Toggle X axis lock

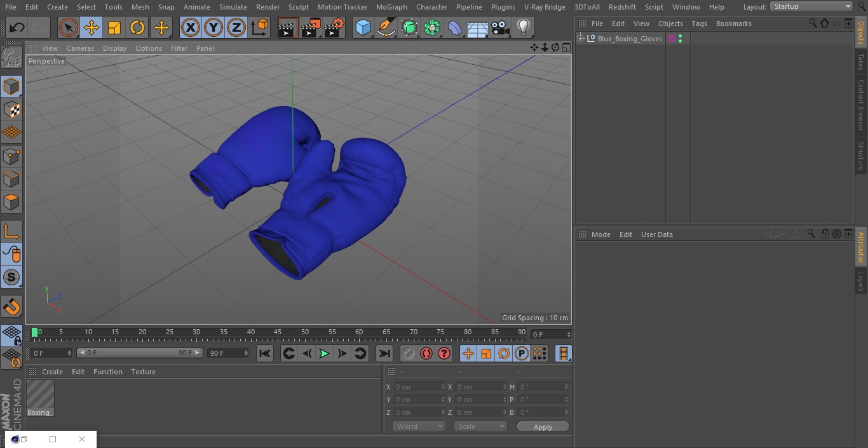coord(191,27)
